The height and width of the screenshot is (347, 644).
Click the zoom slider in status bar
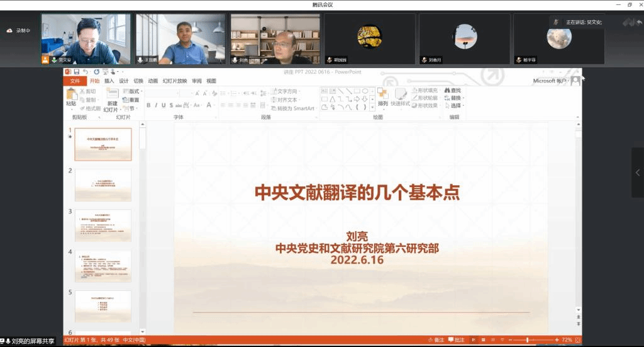pos(527,340)
